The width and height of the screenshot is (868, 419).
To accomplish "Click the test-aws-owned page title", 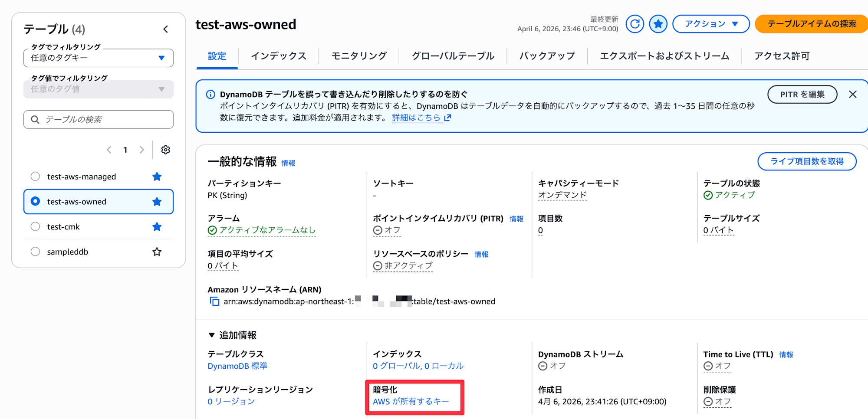I will [246, 24].
